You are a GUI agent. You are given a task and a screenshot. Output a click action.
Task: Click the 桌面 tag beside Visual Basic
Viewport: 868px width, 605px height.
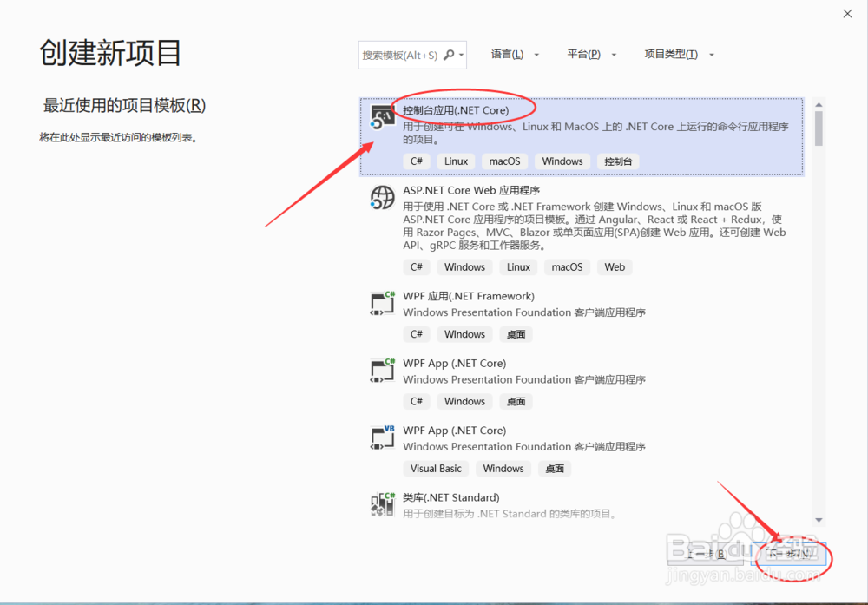[555, 469]
